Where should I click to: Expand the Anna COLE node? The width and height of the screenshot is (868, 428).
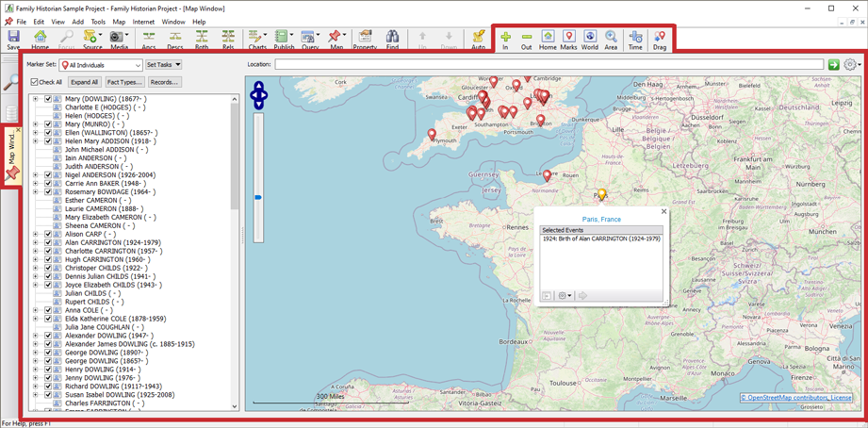tap(35, 310)
